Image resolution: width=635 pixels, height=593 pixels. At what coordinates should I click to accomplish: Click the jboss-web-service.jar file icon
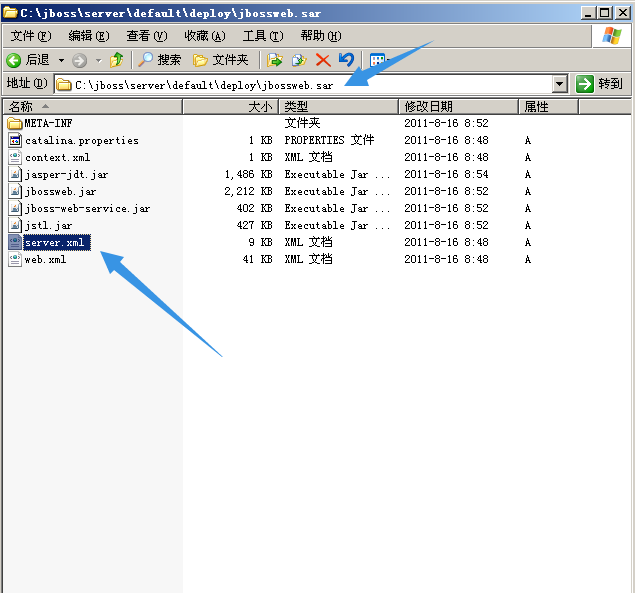point(15,208)
